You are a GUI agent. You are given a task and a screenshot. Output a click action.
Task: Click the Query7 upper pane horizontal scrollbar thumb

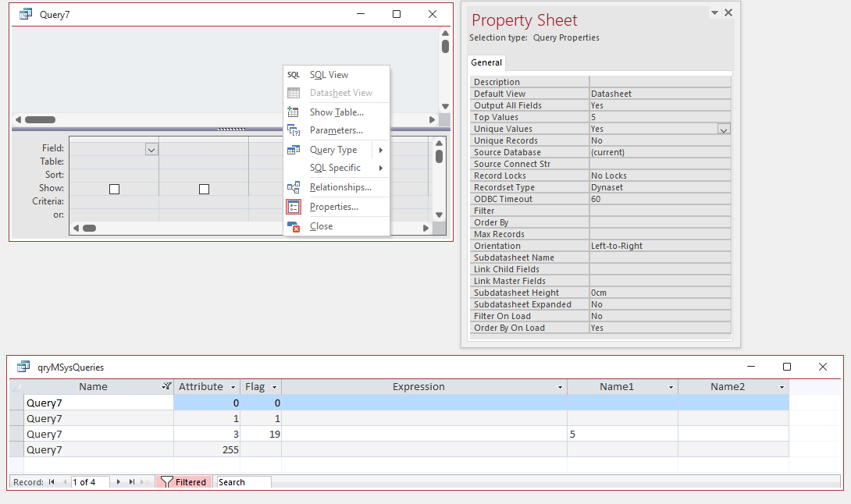tap(40, 120)
